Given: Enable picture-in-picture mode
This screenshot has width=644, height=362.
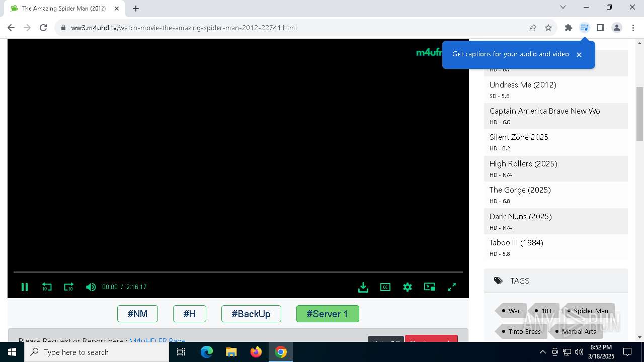Looking at the screenshot, I should coord(430,287).
